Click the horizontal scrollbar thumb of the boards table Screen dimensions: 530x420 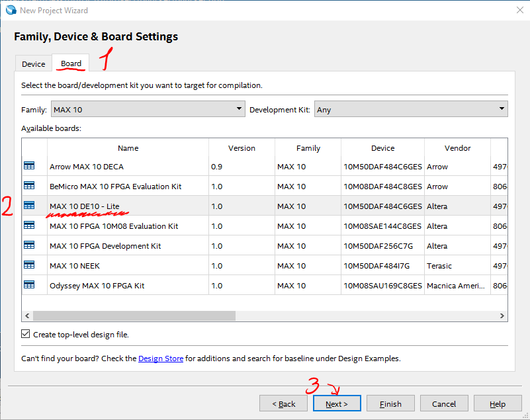[134, 315]
